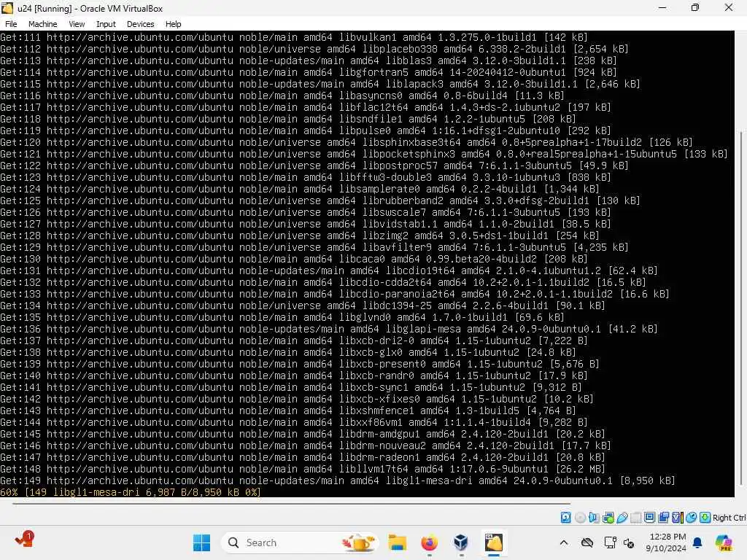Click the VirtualBox window title bar icon
This screenshot has height=560, width=747.
7,8
